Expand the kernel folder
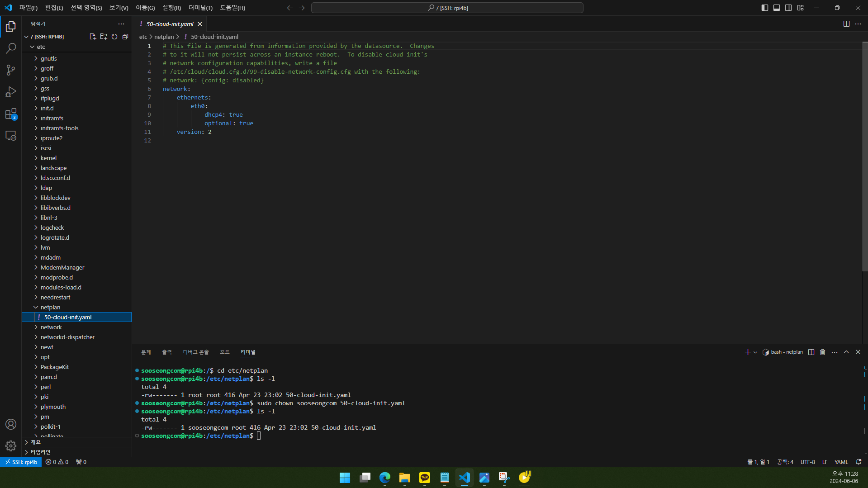The width and height of the screenshot is (868, 488). tap(76, 158)
